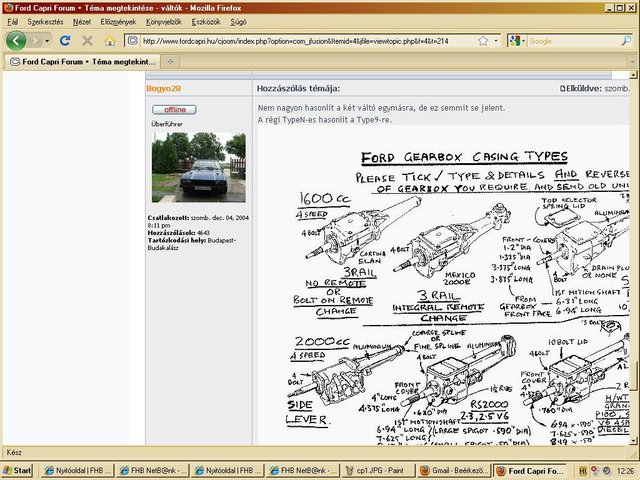Click the user's car avatar photo
This screenshot has height=480, width=640.
click(x=198, y=168)
